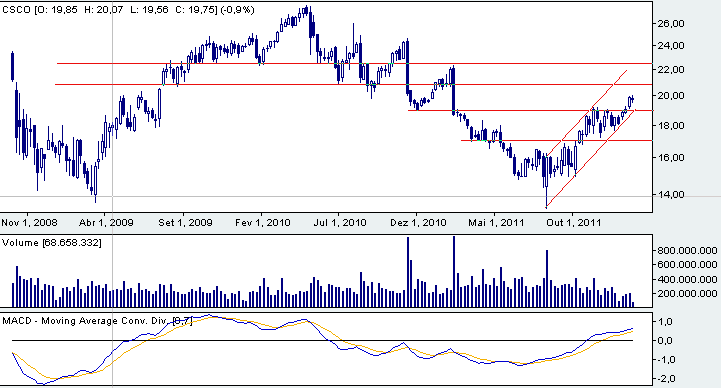Select the 'Fev 1, 2010' date label
The image size is (721, 388).
pyautogui.click(x=263, y=223)
